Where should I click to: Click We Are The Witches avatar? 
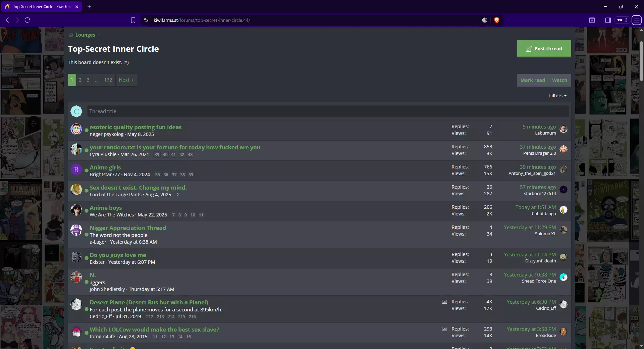coord(76,210)
